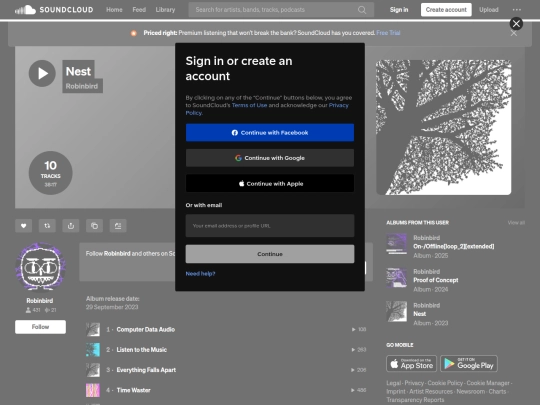Image resolution: width=540 pixels, height=405 pixels.
Task: Click the Time Waster track thumbnail
Action: pyautogui.click(x=93, y=390)
